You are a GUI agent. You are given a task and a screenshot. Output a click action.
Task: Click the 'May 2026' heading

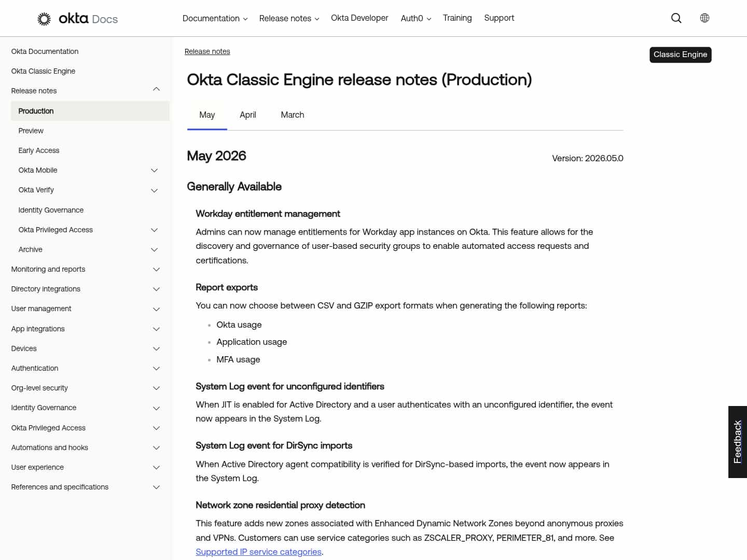(216, 156)
